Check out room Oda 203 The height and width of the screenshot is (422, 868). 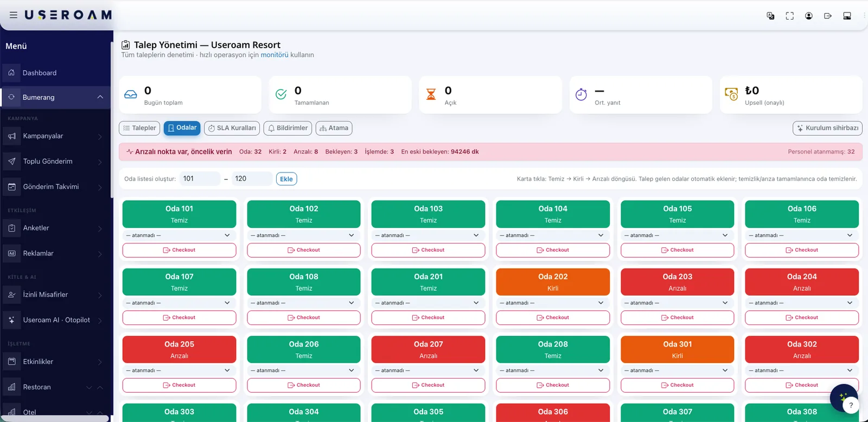click(678, 317)
